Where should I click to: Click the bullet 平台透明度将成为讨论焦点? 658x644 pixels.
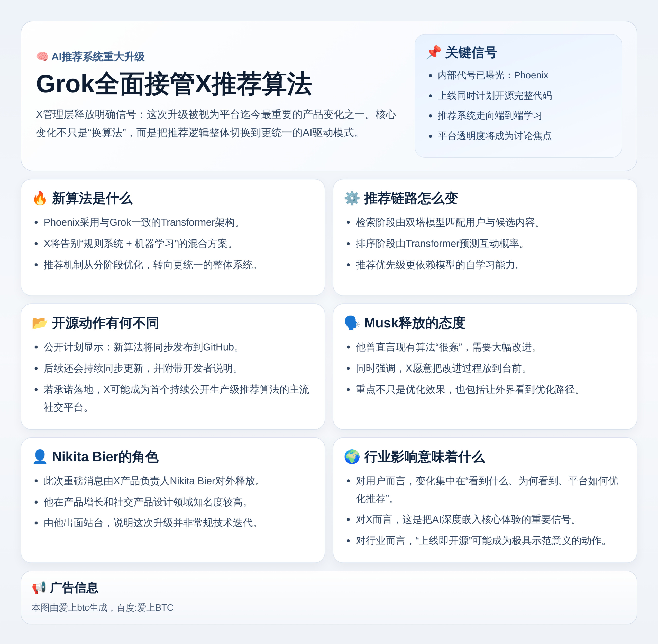coord(495,136)
